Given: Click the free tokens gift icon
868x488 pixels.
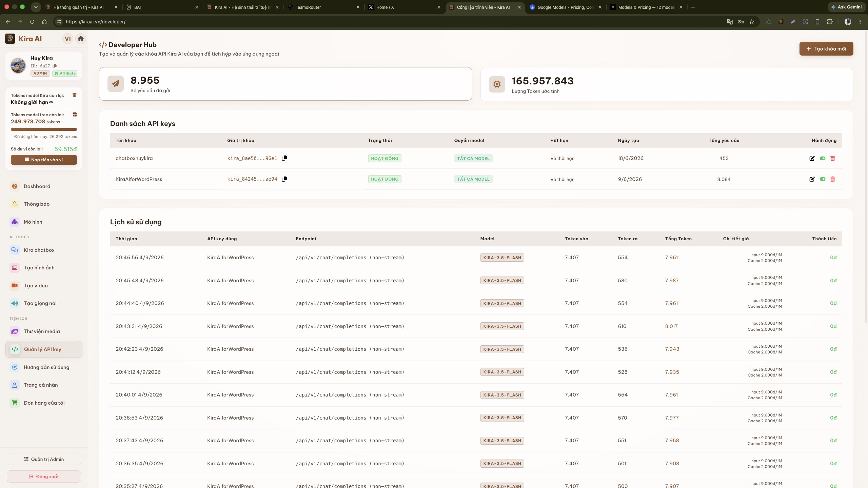Looking at the screenshot, I should tap(75, 115).
